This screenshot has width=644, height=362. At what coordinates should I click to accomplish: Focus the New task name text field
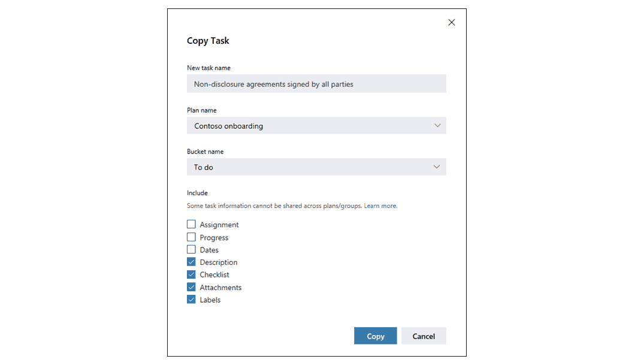pyautogui.click(x=316, y=83)
